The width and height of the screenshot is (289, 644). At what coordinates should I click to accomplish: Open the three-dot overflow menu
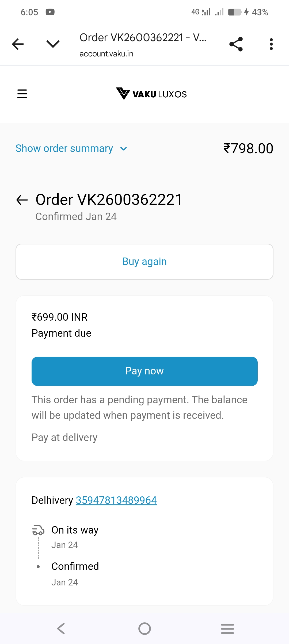(x=271, y=44)
